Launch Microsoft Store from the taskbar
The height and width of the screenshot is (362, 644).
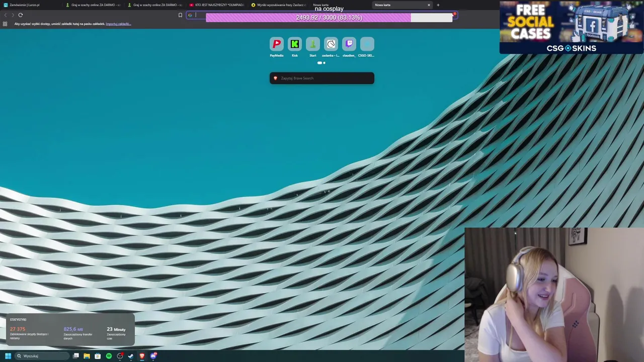98,356
